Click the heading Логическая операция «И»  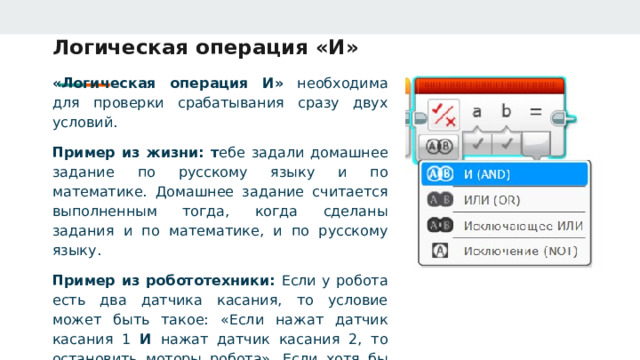205,47
